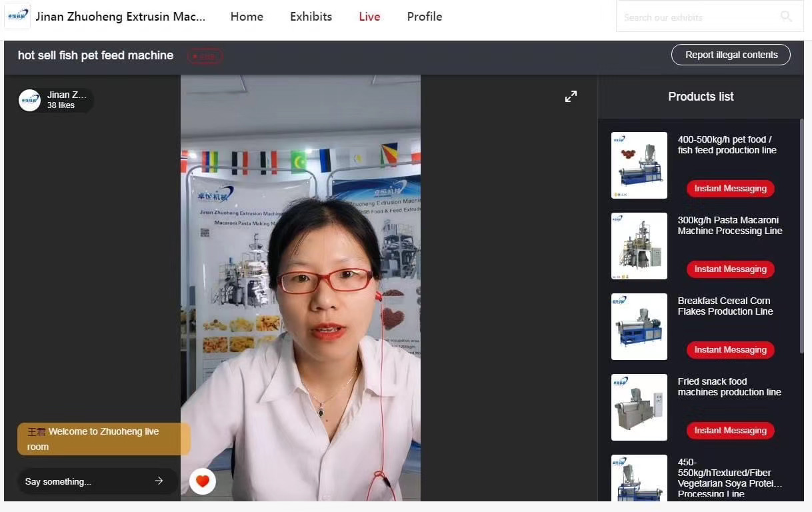This screenshot has width=812, height=512.
Task: Go to the Live tab
Action: coord(369,17)
